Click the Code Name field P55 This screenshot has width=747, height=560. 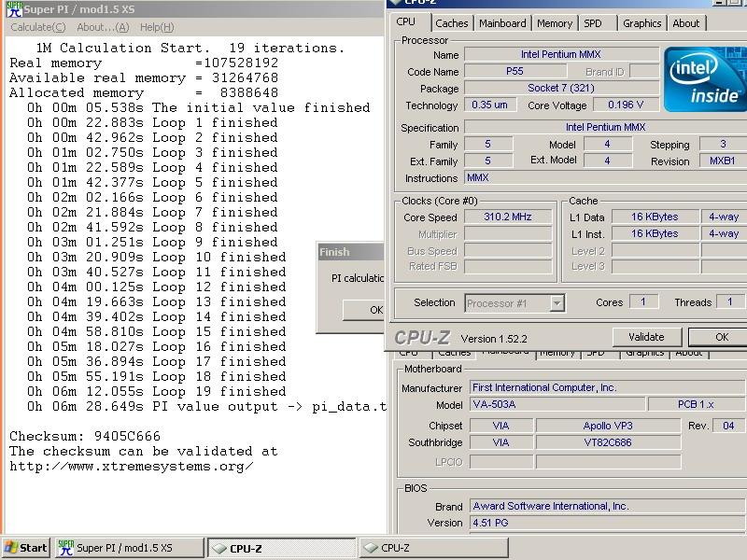point(515,71)
